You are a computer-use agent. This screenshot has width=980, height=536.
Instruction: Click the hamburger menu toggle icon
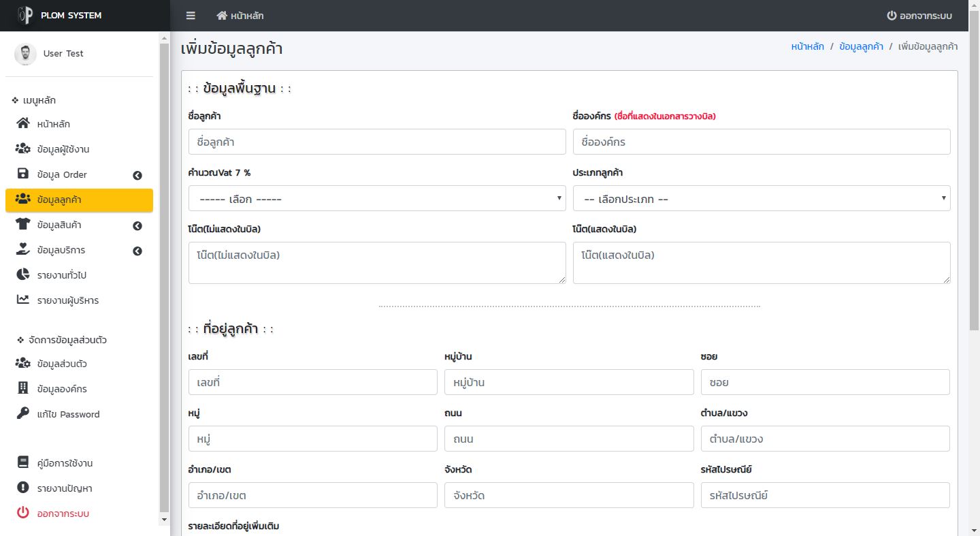click(191, 16)
